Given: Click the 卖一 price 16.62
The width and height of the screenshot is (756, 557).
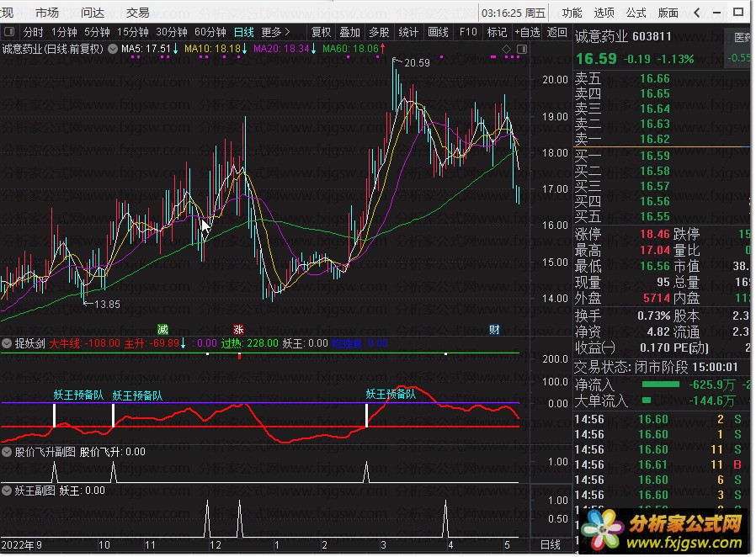Looking at the screenshot, I should (655, 140).
